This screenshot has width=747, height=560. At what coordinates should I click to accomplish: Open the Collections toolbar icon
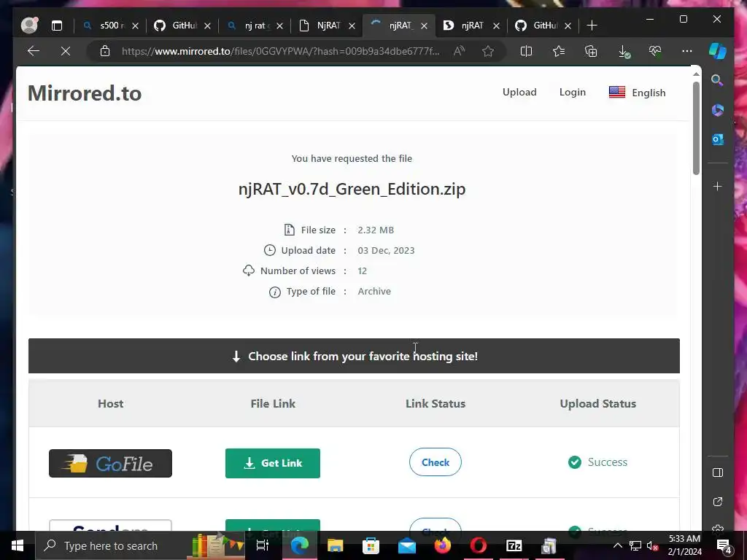[x=591, y=51]
